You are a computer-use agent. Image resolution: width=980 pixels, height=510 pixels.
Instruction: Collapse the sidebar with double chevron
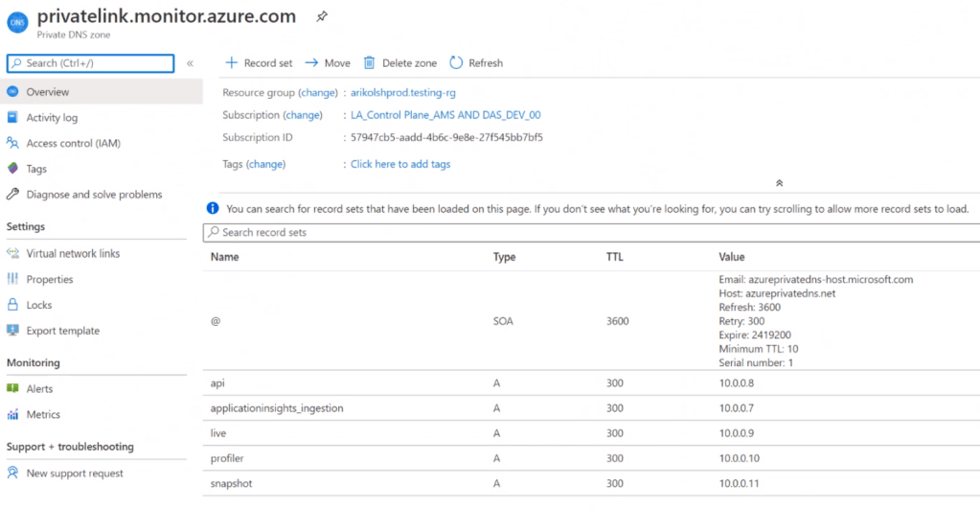[190, 63]
